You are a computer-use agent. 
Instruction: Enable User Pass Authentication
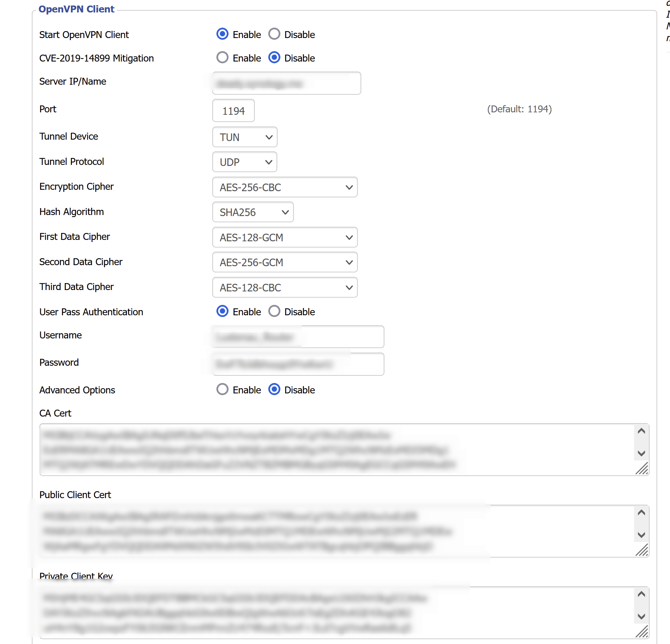(x=222, y=311)
